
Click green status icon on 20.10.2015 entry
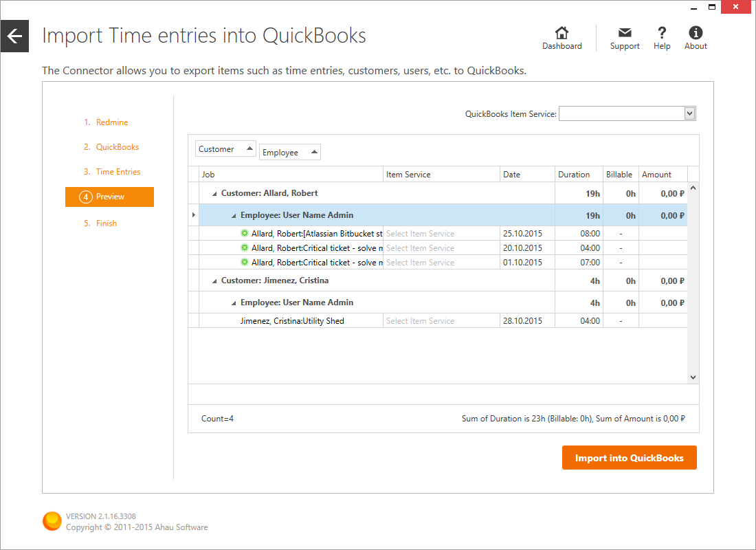(x=245, y=248)
